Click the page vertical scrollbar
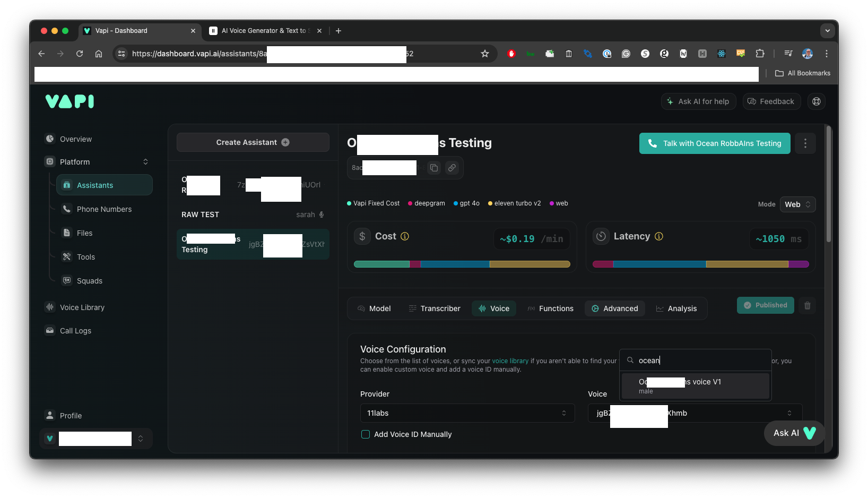 829,185
